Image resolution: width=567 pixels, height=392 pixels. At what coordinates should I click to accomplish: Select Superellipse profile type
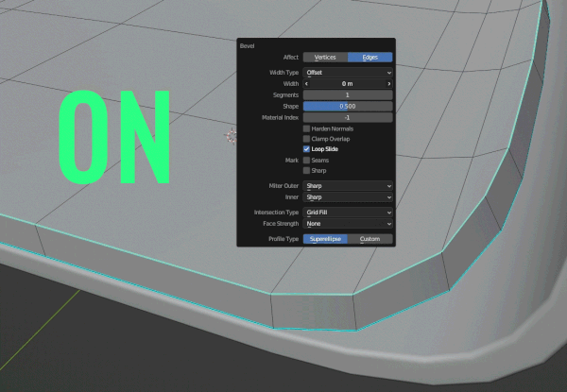tap(325, 239)
